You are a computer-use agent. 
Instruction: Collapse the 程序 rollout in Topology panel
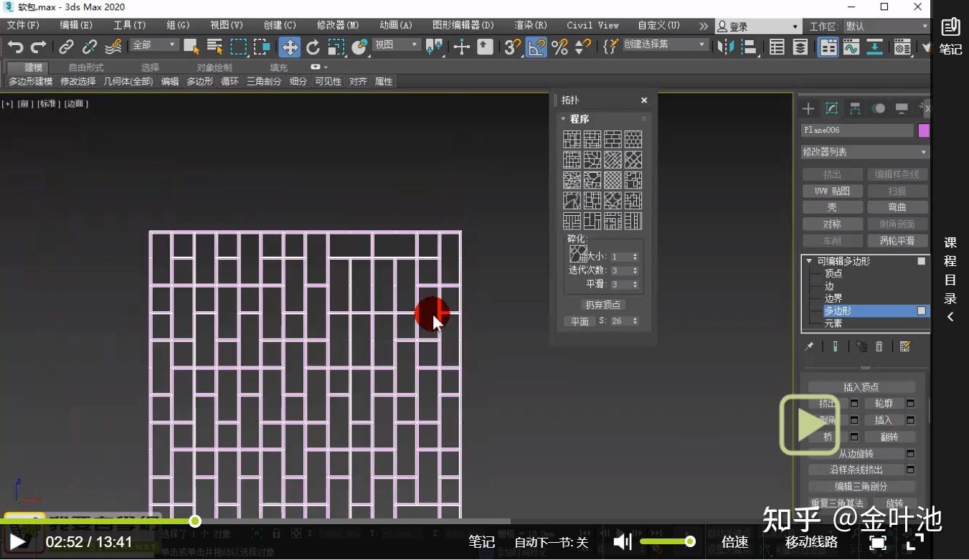(x=563, y=119)
